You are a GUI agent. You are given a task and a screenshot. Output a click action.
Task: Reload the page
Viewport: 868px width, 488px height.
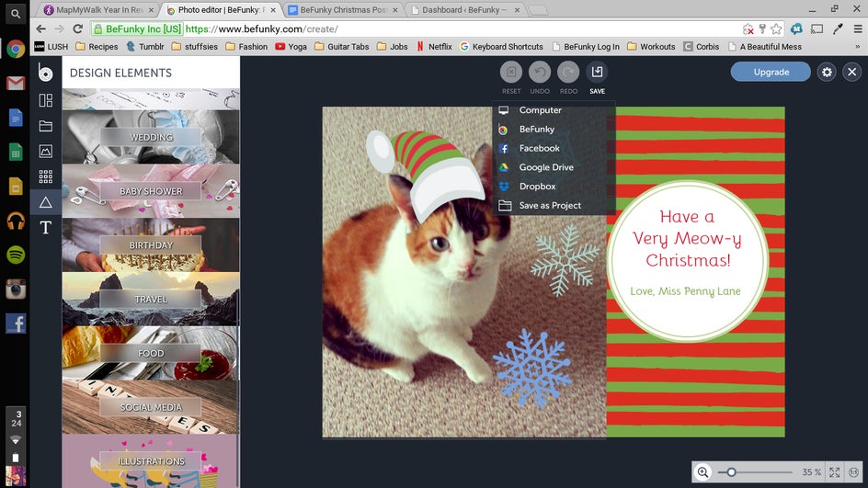point(77,28)
